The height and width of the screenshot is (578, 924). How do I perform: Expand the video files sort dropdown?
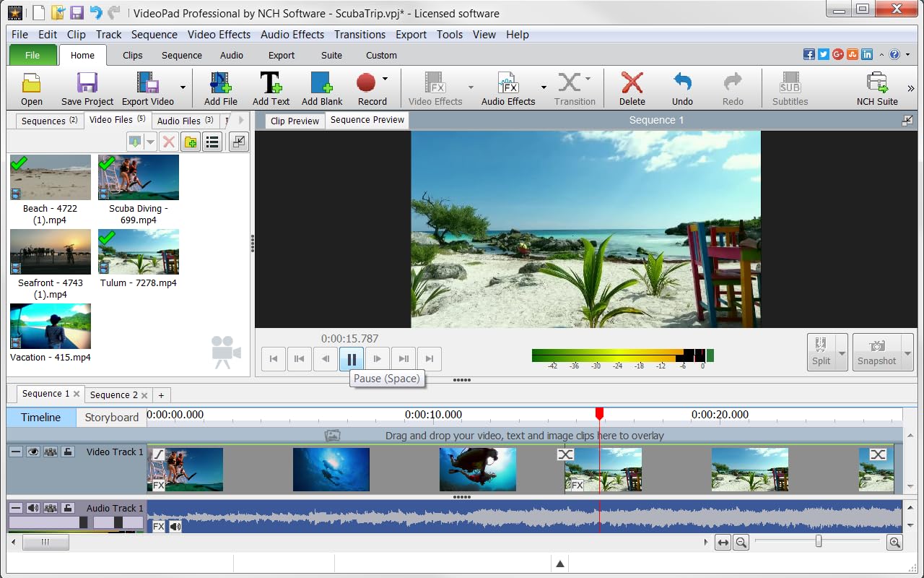coord(151,142)
